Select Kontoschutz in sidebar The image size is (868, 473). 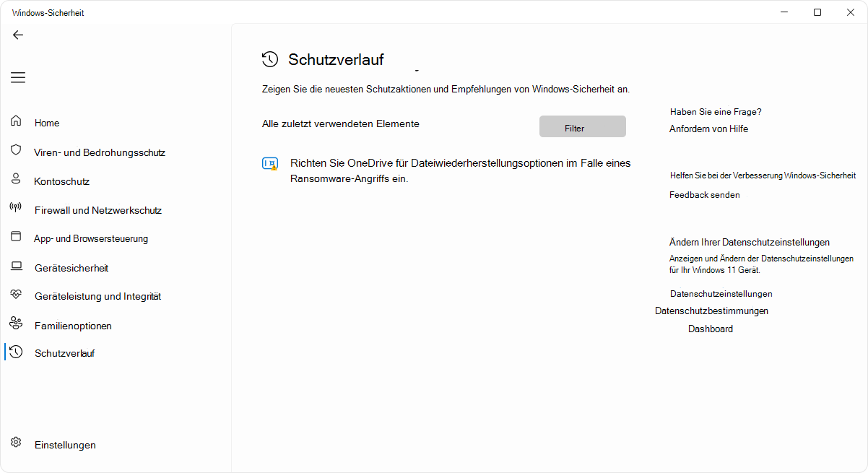tap(62, 181)
